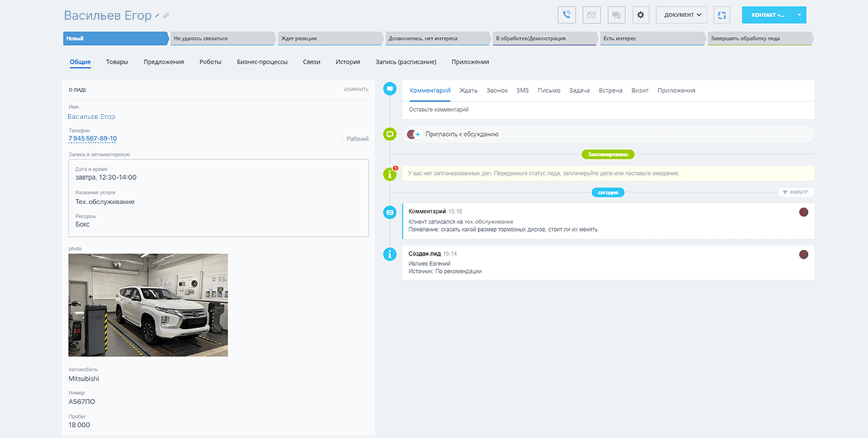Click the Контакт + button
868x438 pixels.
(767, 15)
